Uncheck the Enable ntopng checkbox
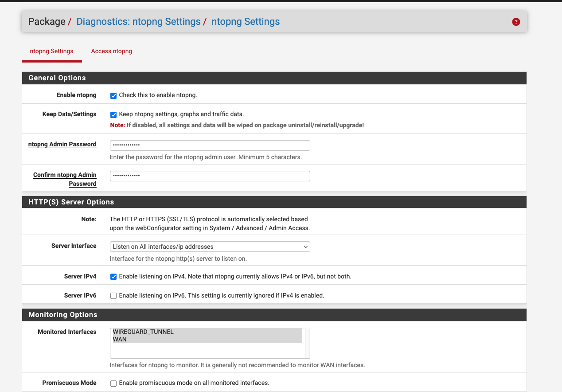Viewport: 562px width, 392px height. pyautogui.click(x=113, y=95)
